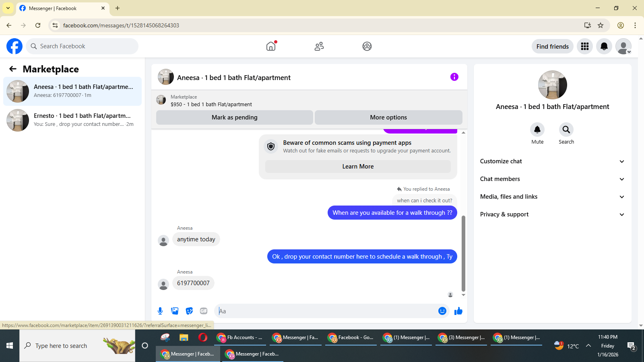The height and width of the screenshot is (362, 644).
Task: Open conversation information purple icon
Action: point(454,77)
